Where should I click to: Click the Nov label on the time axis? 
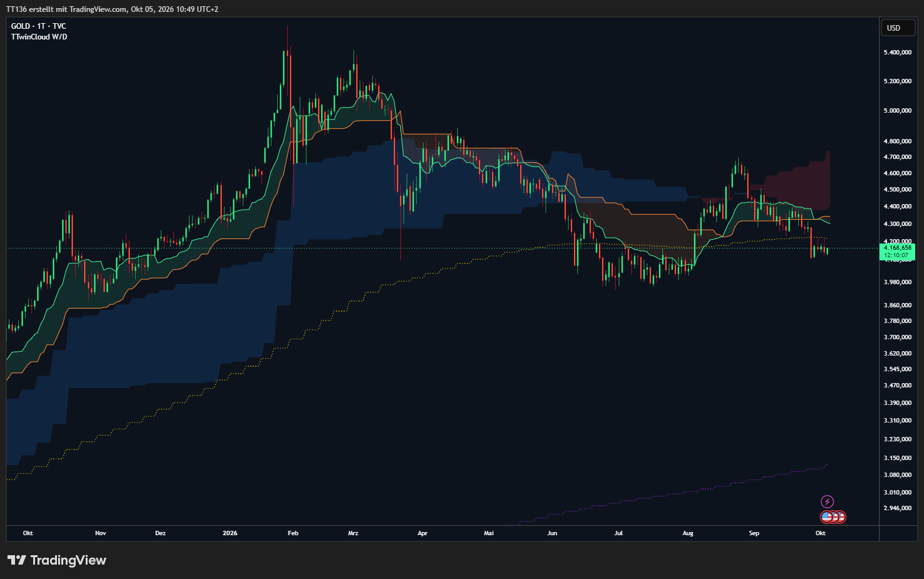pos(100,533)
